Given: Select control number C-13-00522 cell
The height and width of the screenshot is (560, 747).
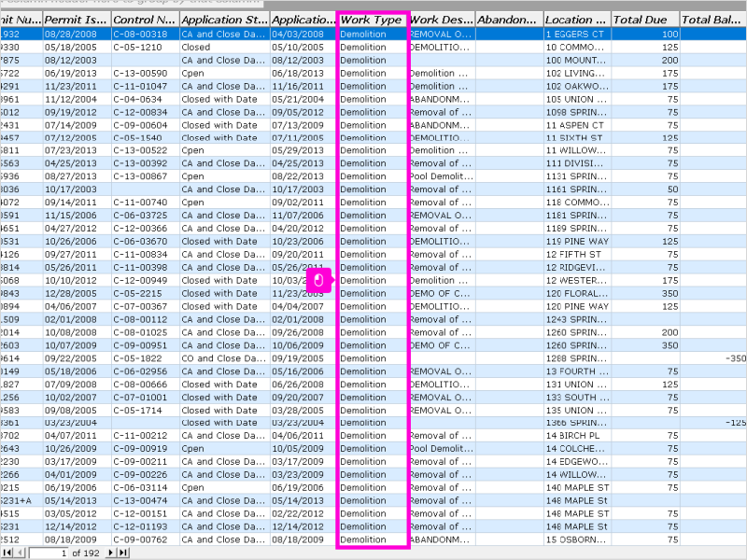Looking at the screenshot, I should [145, 150].
